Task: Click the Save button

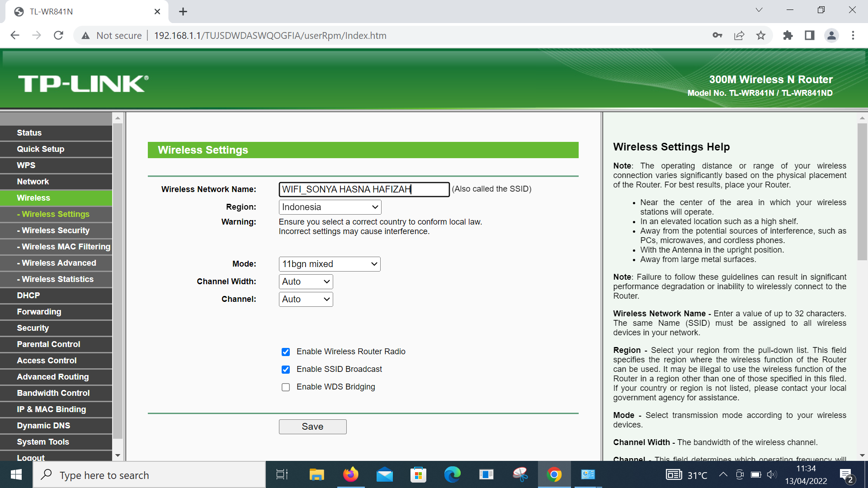Action: 312,427
